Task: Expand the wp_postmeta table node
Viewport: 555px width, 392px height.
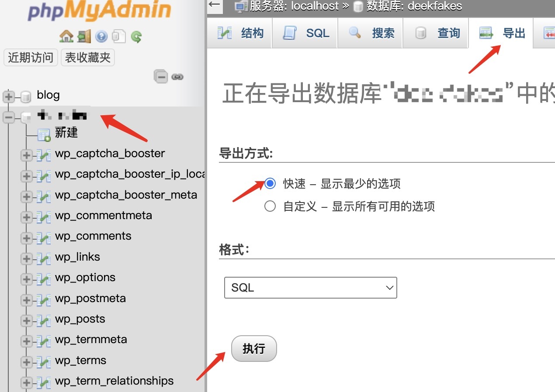Action: pos(27,300)
